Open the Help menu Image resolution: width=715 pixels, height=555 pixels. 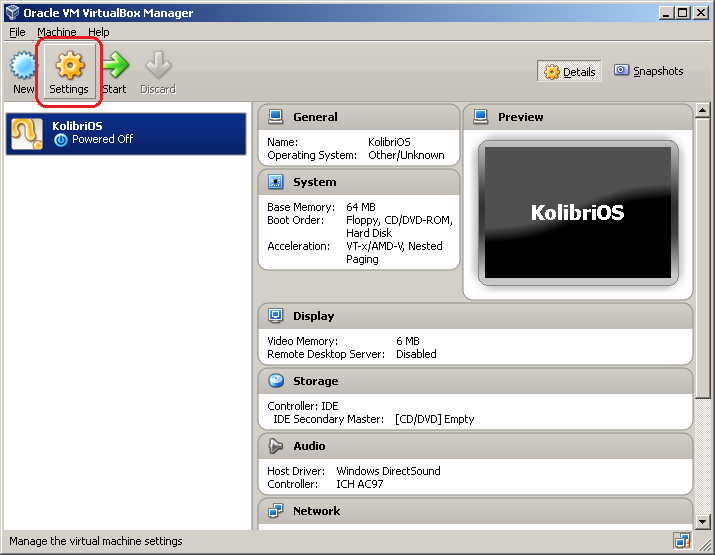(x=98, y=32)
